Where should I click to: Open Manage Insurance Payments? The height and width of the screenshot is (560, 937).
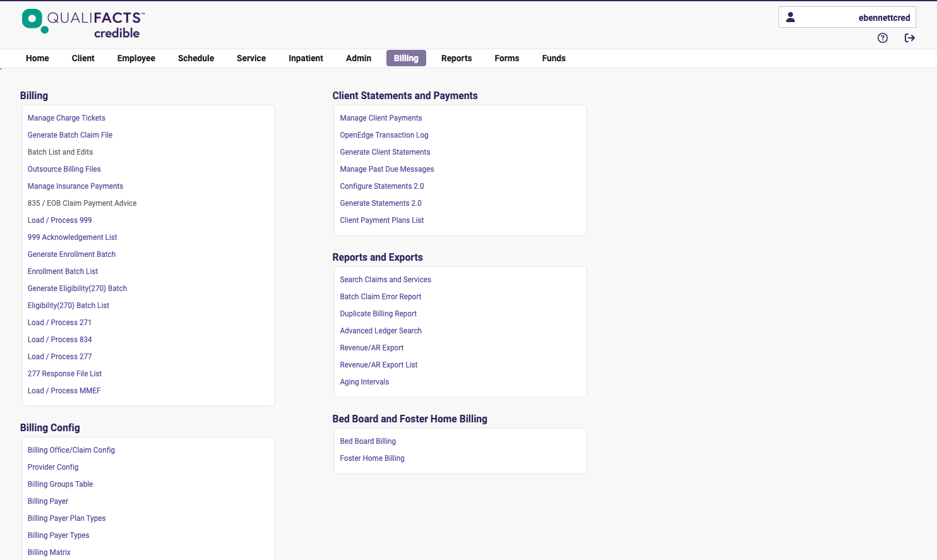(x=75, y=186)
